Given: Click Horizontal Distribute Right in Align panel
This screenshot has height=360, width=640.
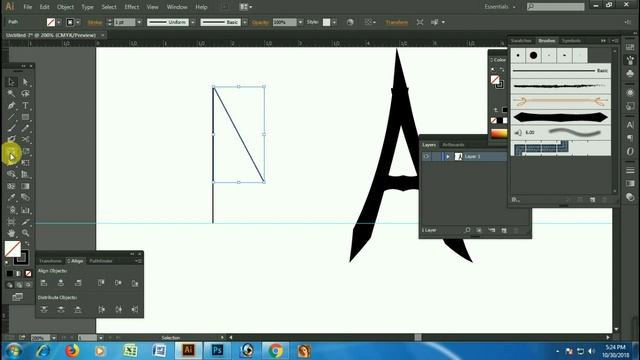Looking at the screenshot, I should [x=135, y=309].
